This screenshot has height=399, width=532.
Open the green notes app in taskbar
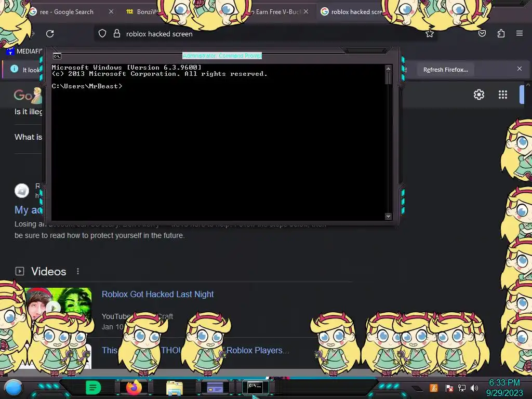[x=93, y=388]
